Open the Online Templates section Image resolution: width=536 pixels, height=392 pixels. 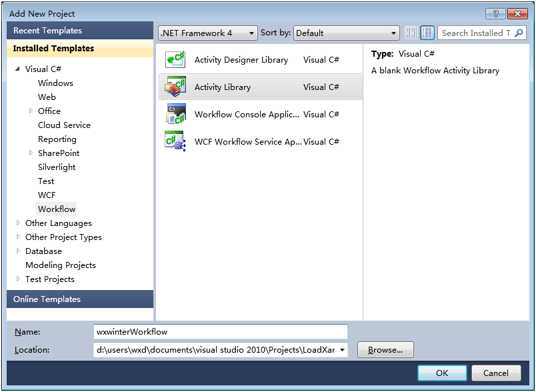80,299
